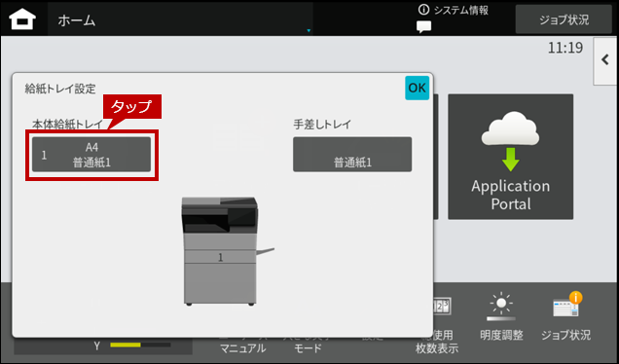Viewport: 619px width, 364px height.
Task: Tap the red タップ callout label
Action: [132, 106]
